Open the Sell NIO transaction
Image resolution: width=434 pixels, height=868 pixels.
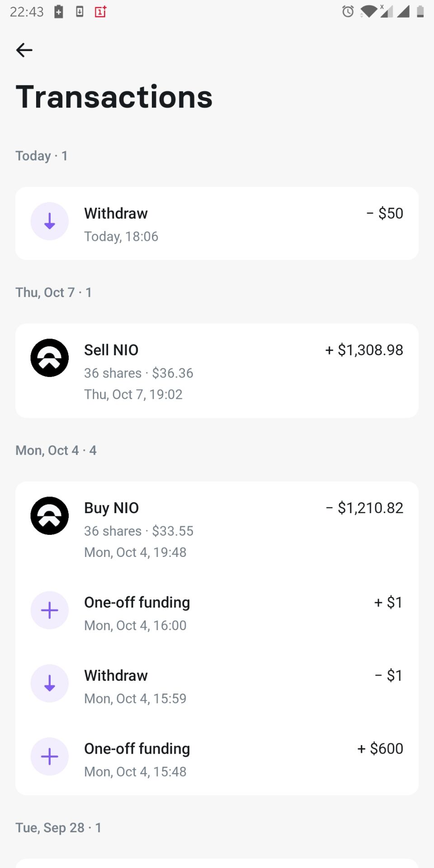click(x=111, y=350)
